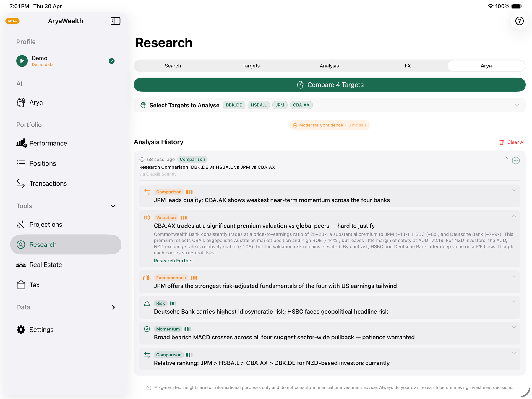The image size is (532, 399).
Task: Click the Fundamentals category tag
Action: (171, 278)
